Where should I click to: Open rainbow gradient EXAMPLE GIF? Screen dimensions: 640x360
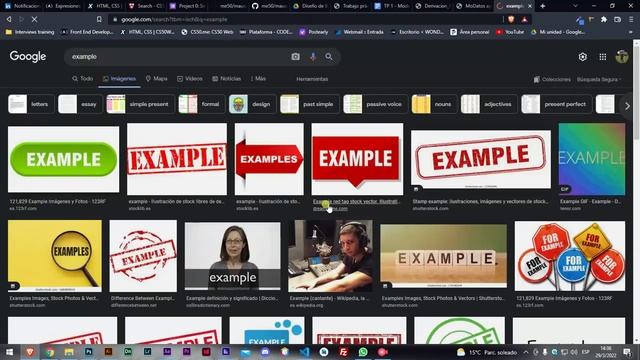pos(592,159)
